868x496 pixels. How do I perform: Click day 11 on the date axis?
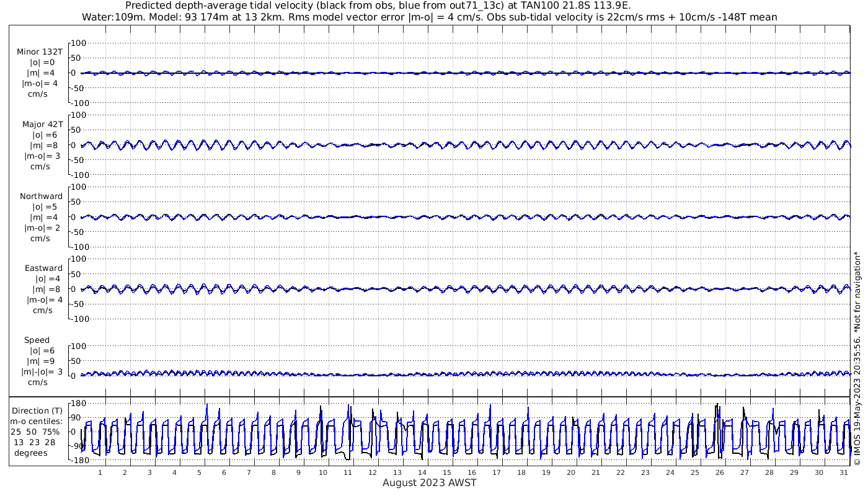(x=348, y=472)
